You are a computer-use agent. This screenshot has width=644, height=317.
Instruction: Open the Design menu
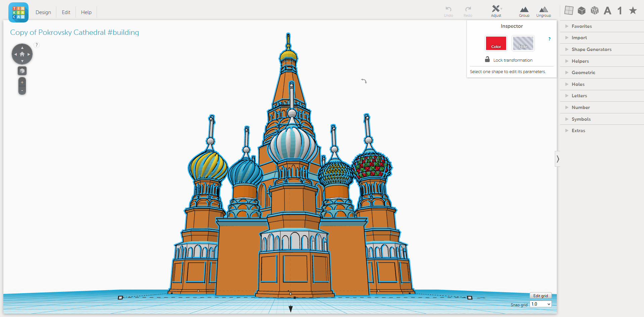[x=43, y=12]
